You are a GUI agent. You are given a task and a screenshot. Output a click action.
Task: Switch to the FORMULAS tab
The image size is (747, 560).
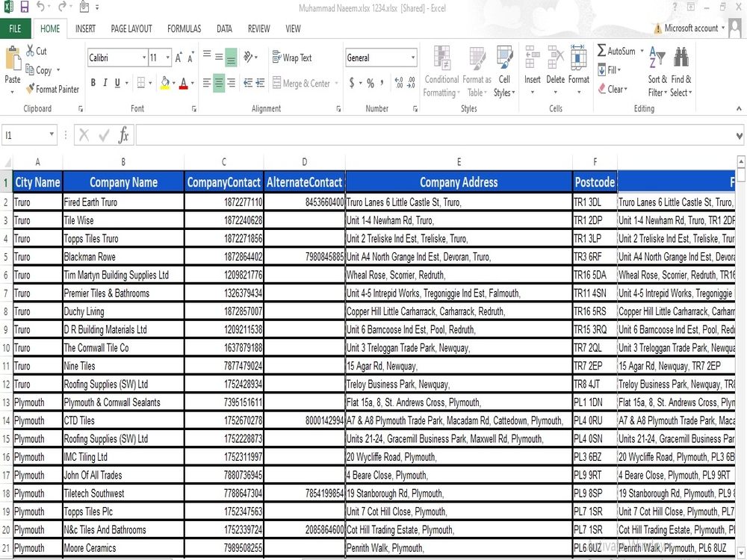tap(184, 28)
